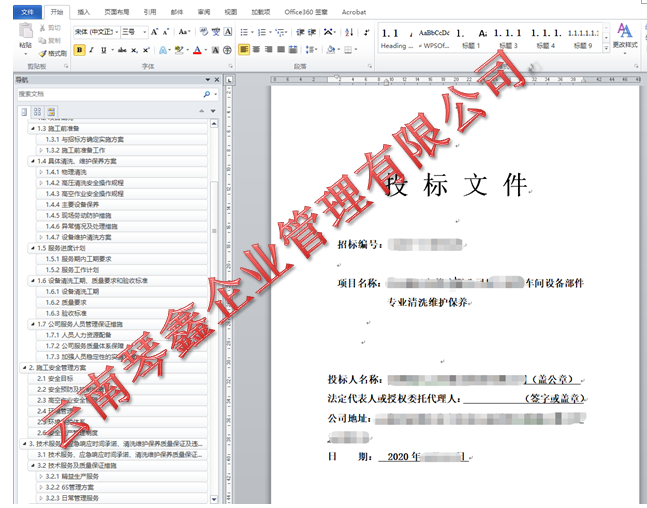Image resolution: width=647 pixels, height=508 pixels.
Task: Click the Sort (A-Z) icon
Action: tap(349, 32)
